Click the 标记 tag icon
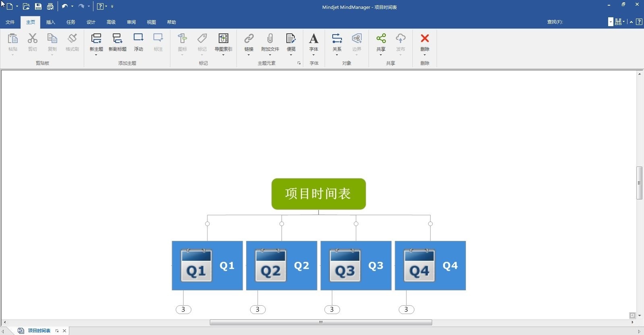The image size is (644, 335). click(202, 39)
